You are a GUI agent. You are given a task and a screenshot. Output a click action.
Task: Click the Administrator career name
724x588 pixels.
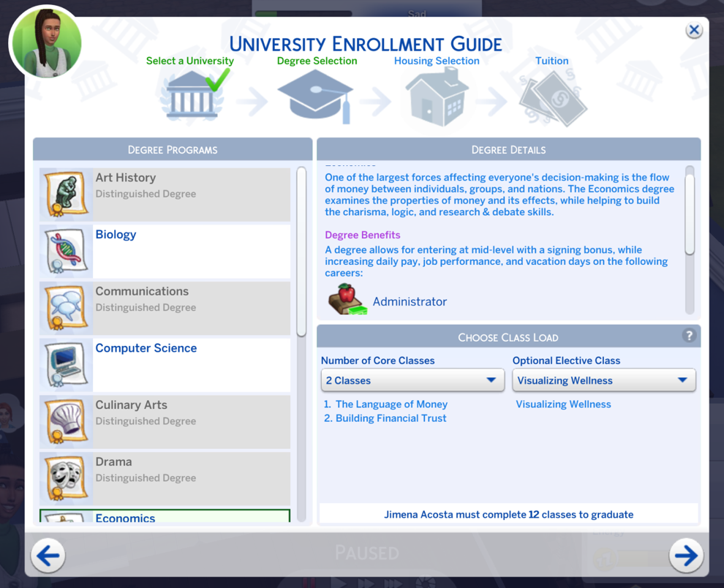(x=410, y=301)
